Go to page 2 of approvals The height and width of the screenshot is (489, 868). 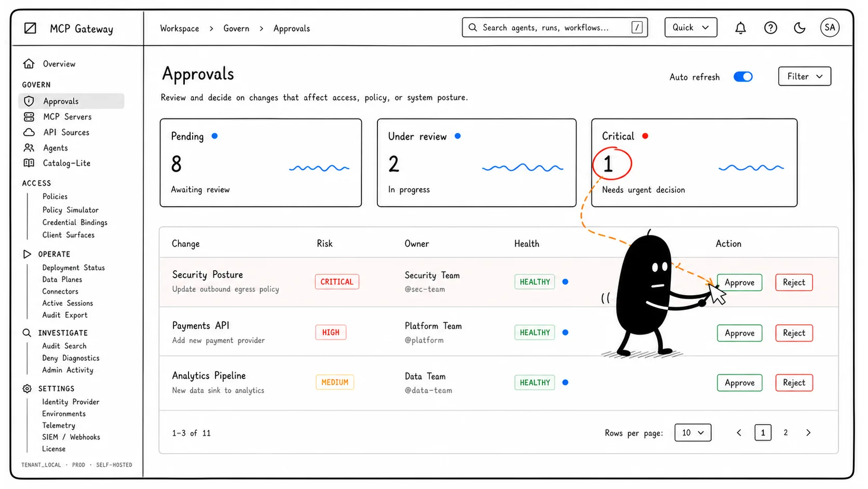[785, 432]
